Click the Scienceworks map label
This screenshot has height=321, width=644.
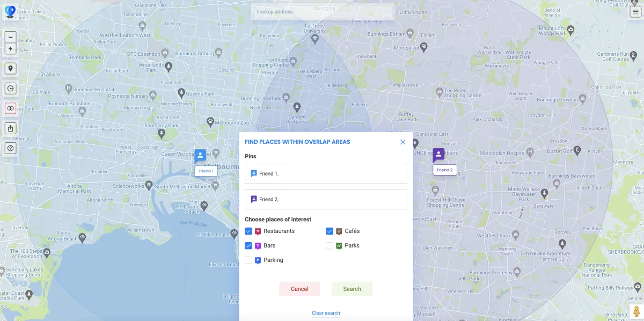click(129, 186)
